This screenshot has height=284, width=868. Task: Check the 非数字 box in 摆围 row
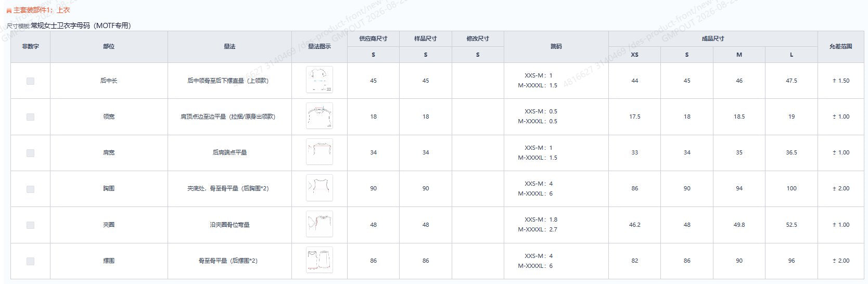[x=30, y=261]
